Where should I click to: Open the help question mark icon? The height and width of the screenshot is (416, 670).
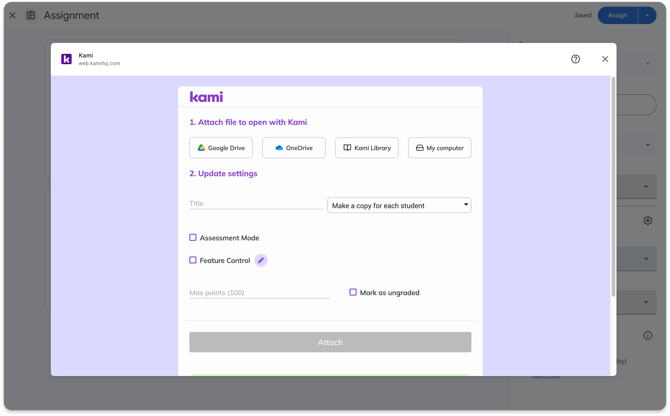coord(575,59)
